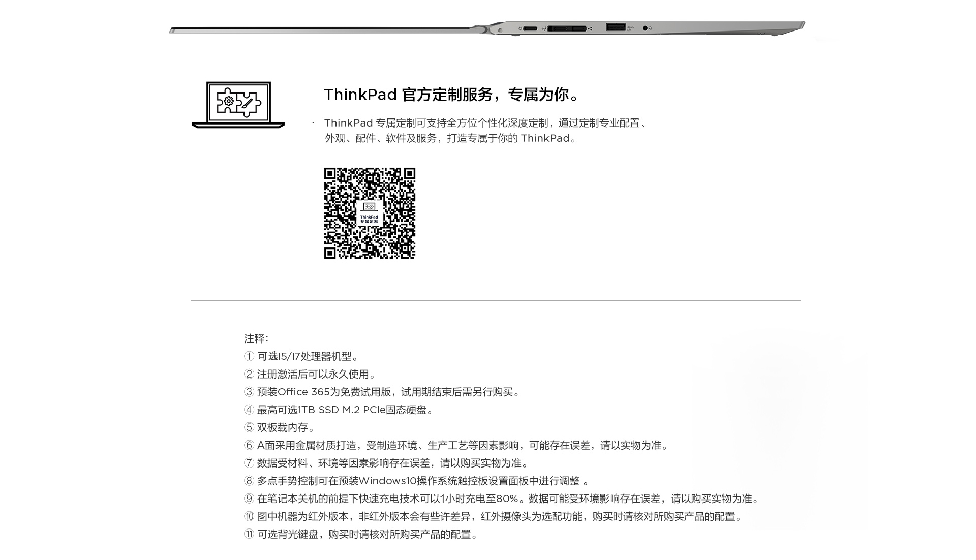
Task: Click the headphone jack on laptop side
Action: (645, 28)
